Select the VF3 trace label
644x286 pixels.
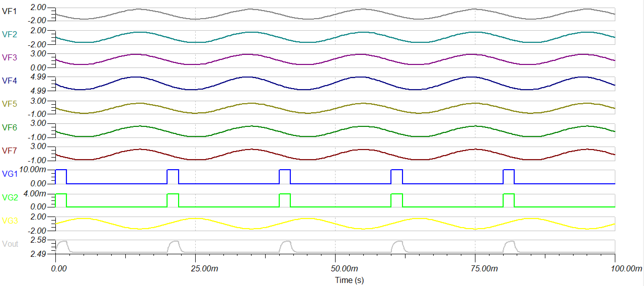tap(10, 57)
